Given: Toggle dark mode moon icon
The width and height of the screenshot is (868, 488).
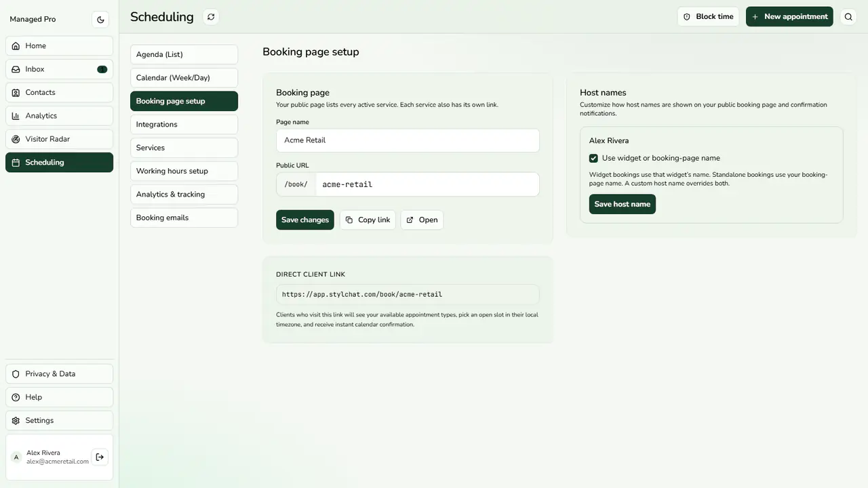Looking at the screenshot, I should coord(100,20).
